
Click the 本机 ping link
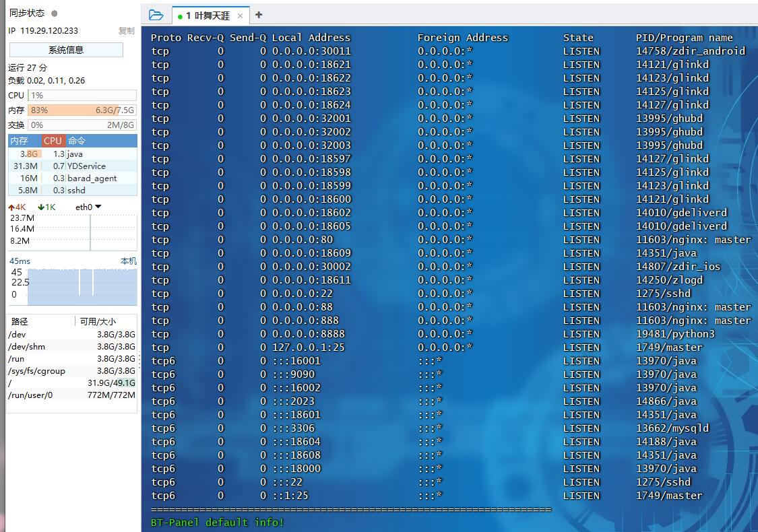click(129, 261)
